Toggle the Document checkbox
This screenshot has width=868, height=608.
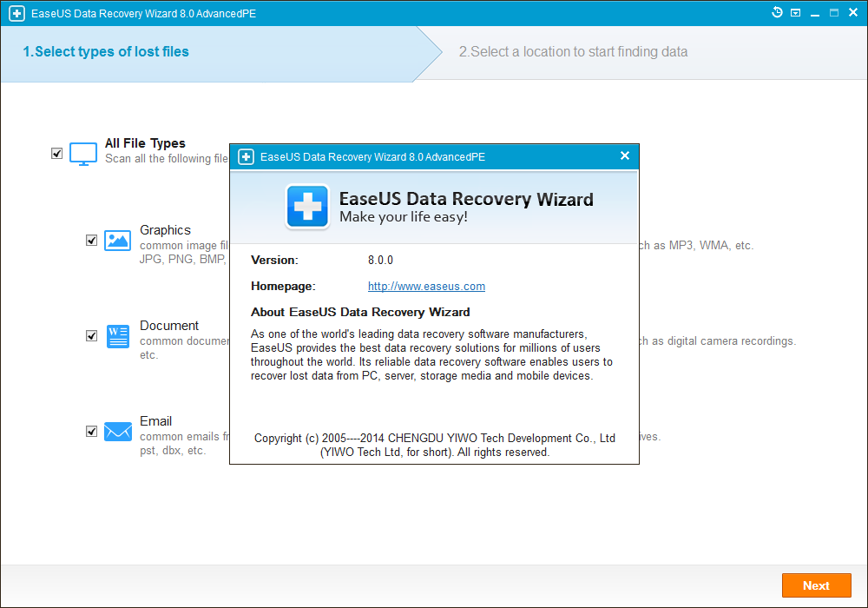pos(91,336)
